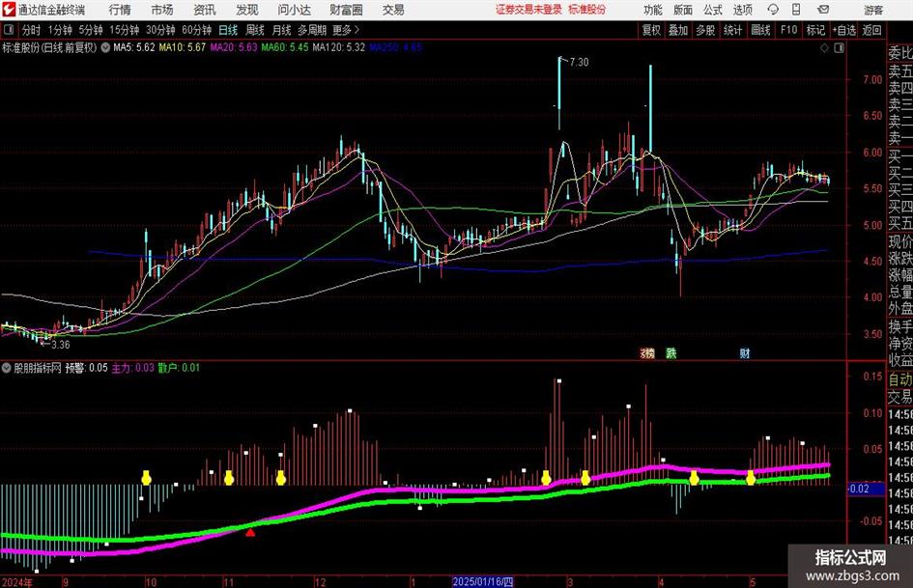Expand the 股朋指标网 indicator dropdown arrow
This screenshot has height=588, width=913.
[x=7, y=368]
